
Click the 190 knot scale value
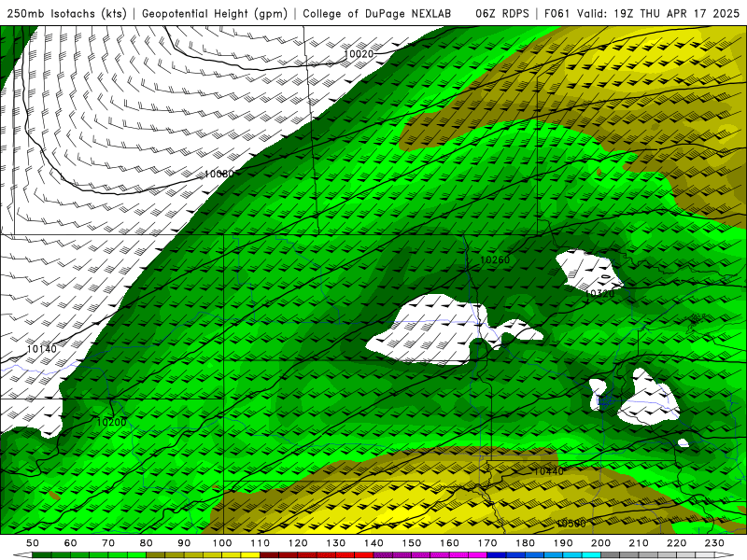coord(563,543)
